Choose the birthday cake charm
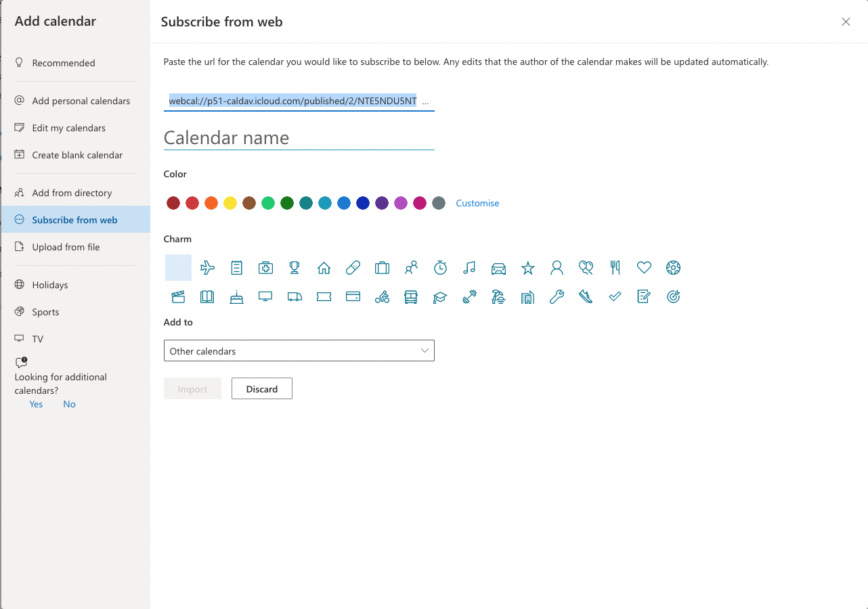 click(236, 296)
